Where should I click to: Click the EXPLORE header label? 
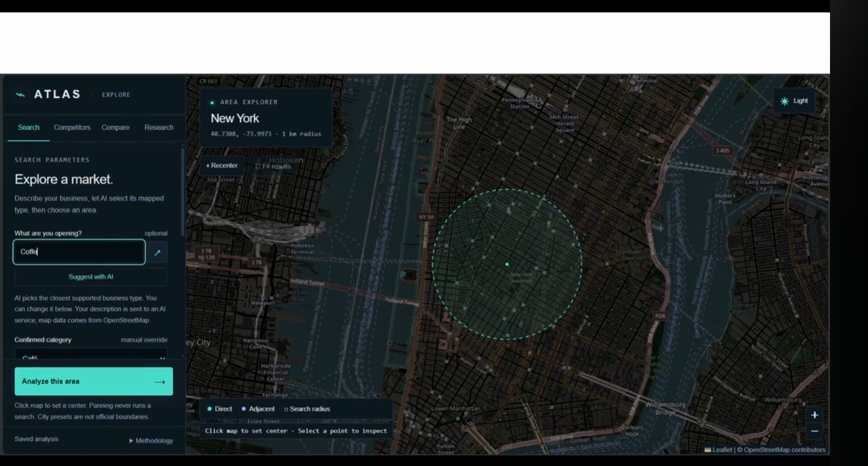[x=116, y=95]
